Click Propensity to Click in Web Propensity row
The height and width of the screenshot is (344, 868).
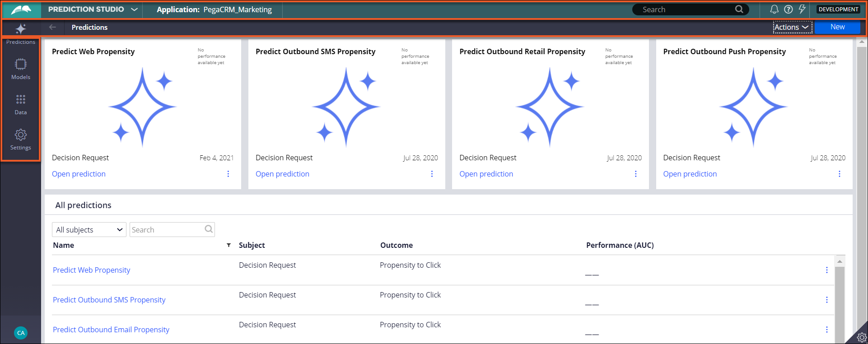click(410, 265)
